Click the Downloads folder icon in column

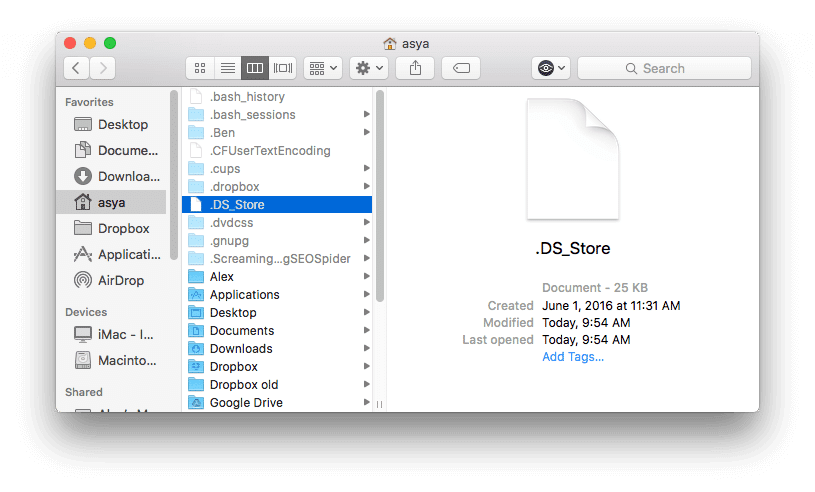196,349
